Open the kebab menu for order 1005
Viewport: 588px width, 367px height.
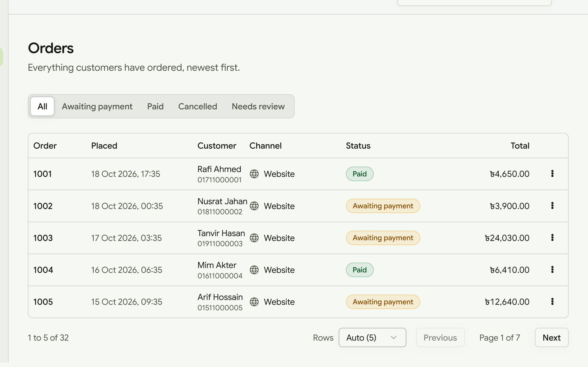point(552,302)
